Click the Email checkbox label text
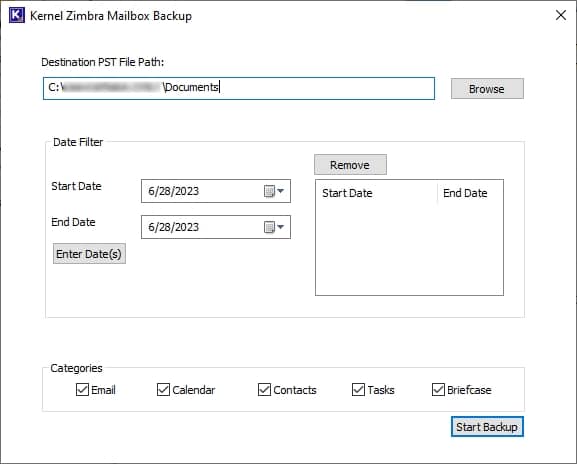This screenshot has height=464, width=577. (x=103, y=390)
